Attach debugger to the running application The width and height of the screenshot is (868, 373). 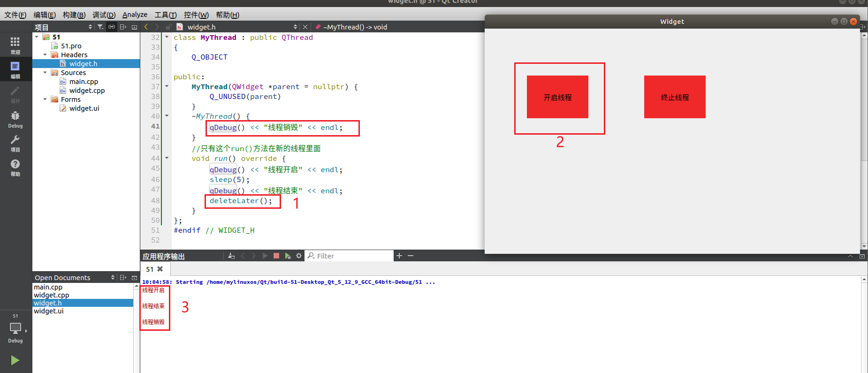click(x=288, y=256)
